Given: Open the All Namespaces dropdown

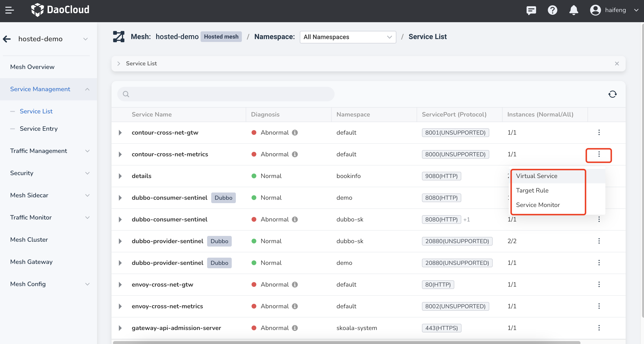Looking at the screenshot, I should (348, 37).
